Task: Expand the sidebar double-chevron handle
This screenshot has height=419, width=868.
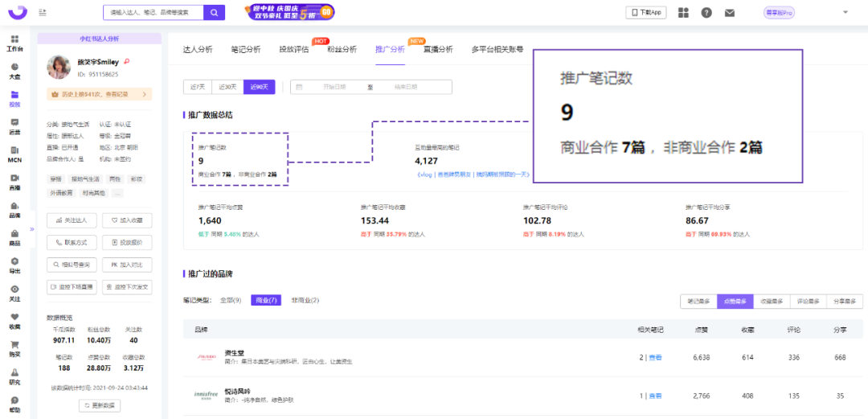Action: pos(31,228)
